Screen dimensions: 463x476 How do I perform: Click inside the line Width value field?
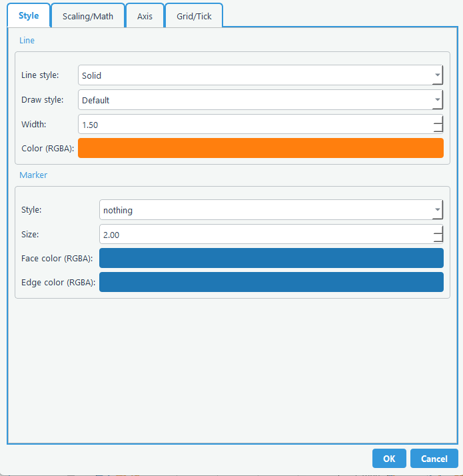click(x=253, y=125)
